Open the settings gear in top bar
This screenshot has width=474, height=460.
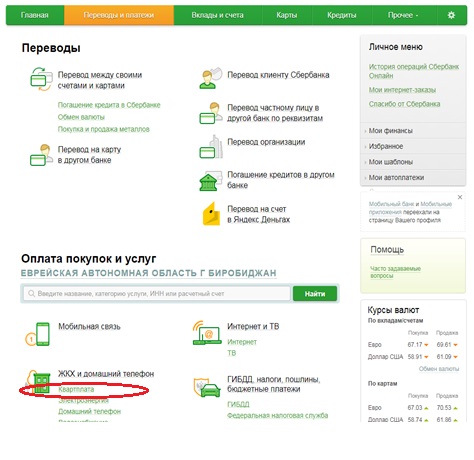(x=451, y=15)
